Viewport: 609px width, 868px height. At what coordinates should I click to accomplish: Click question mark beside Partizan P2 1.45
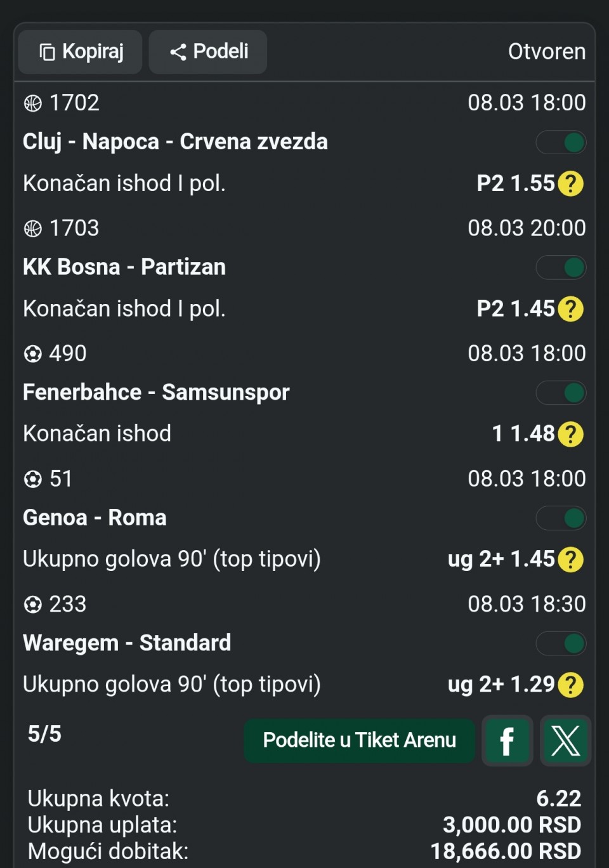(x=571, y=309)
